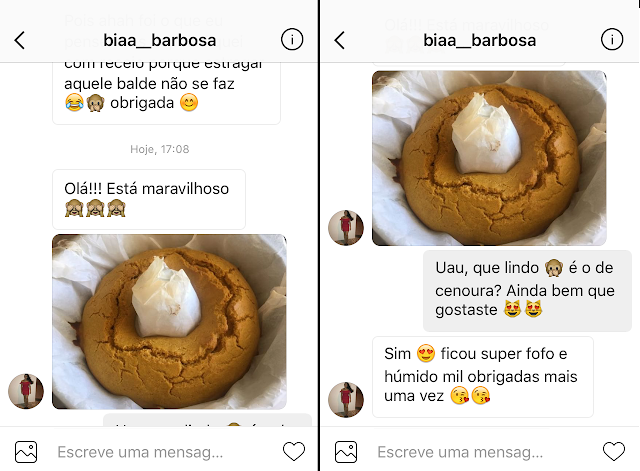Select the 'Olá!!! Está maravilhoso' message bubble
This screenshot has width=640, height=471.
pos(149,200)
